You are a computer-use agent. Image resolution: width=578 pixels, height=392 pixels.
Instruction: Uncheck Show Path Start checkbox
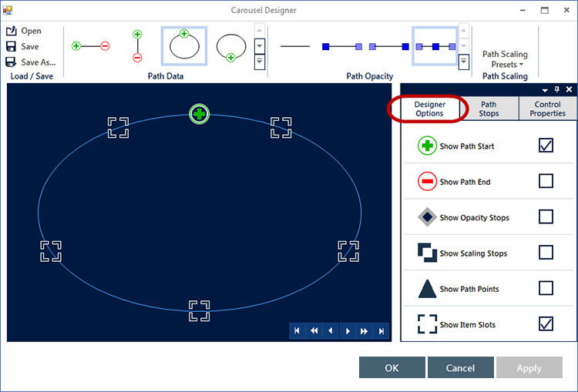click(546, 146)
